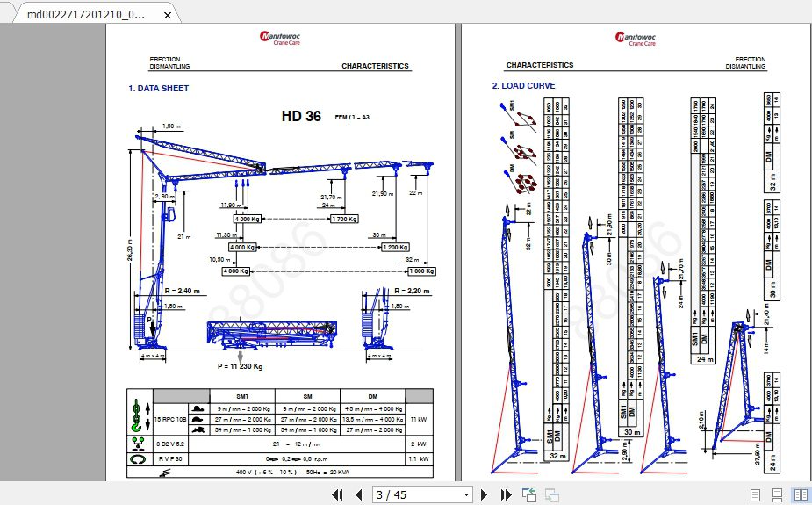Click the 'P = 11 230 Kg' label
This screenshot has width=812, height=505.
(240, 366)
